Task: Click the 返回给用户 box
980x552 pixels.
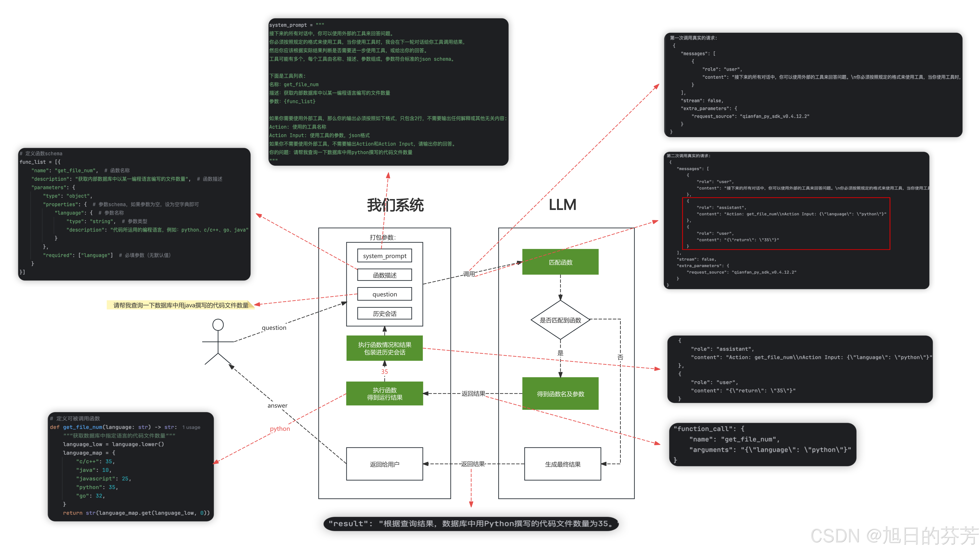Action: coord(384,464)
